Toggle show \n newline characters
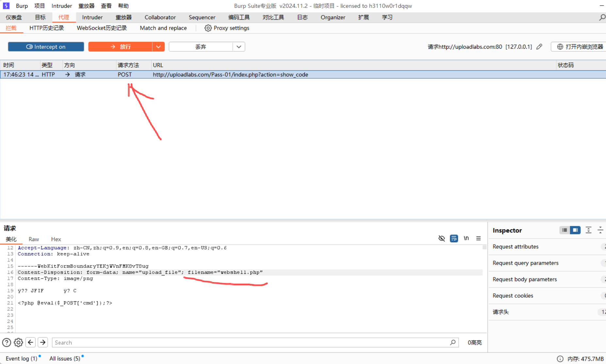This screenshot has width=606, height=364. [x=466, y=238]
